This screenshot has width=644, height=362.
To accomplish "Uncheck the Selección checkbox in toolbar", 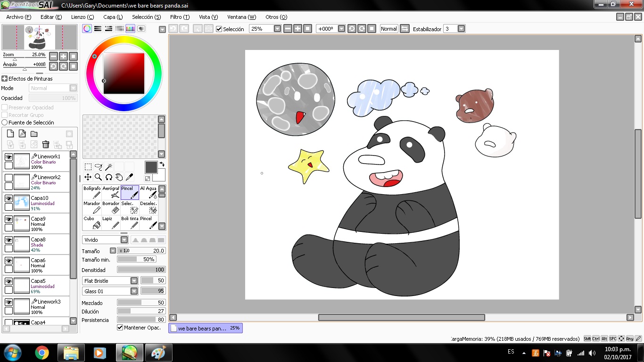I will [x=219, y=29].
